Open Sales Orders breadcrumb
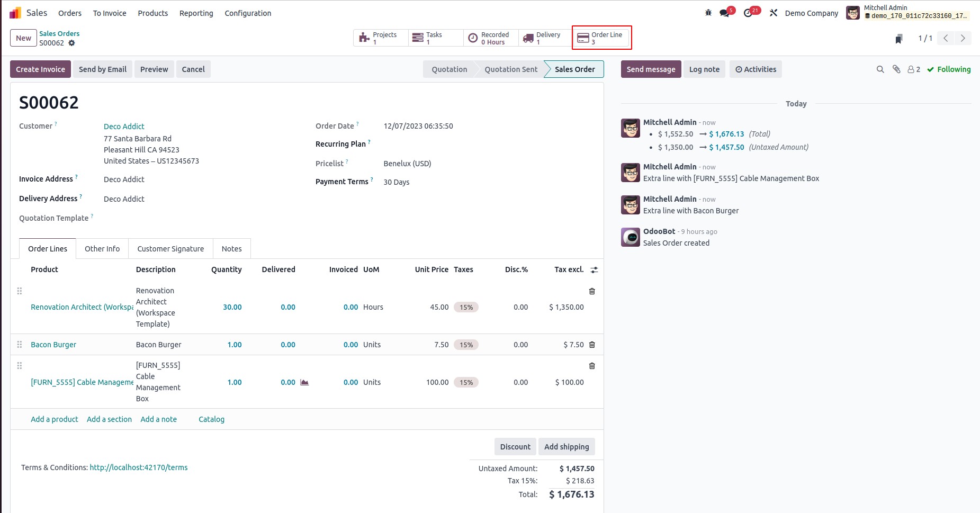 click(x=59, y=33)
